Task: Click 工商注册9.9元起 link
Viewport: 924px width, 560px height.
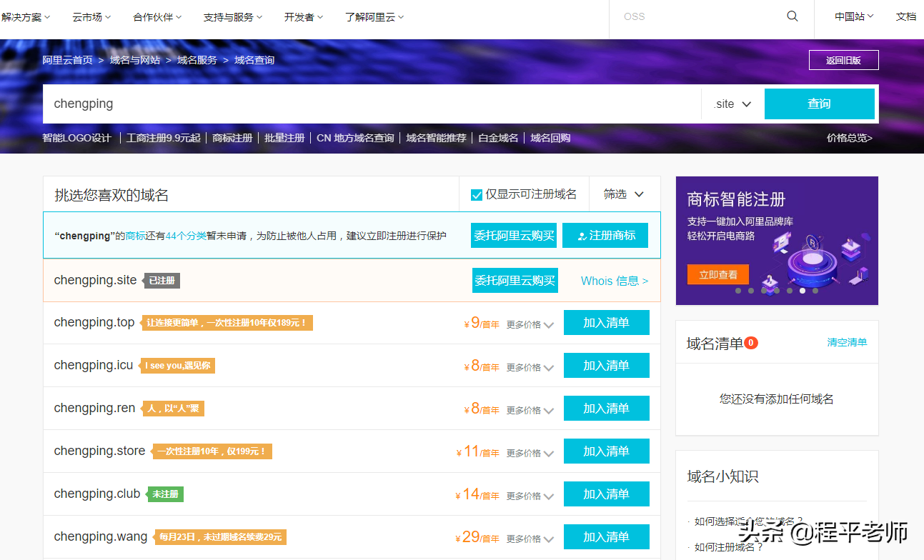Action: (x=163, y=138)
